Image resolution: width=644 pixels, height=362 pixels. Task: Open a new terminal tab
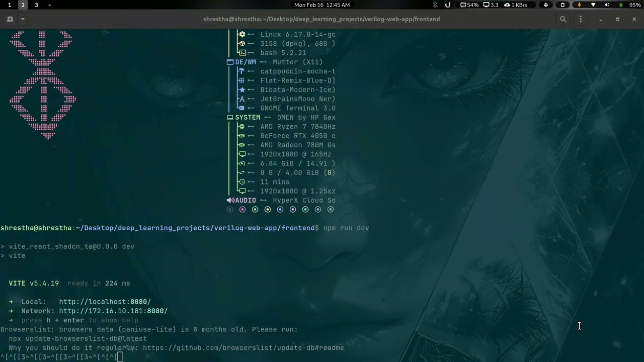pyautogui.click(x=10, y=19)
